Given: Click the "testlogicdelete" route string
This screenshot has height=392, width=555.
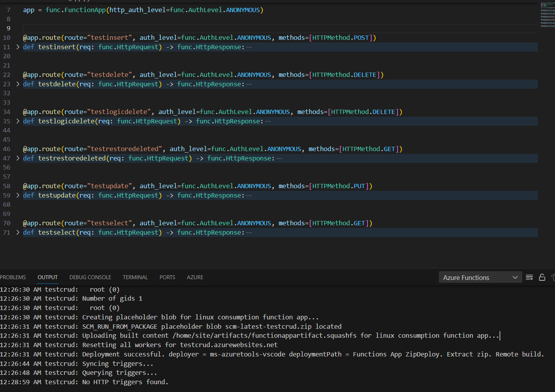Looking at the screenshot, I should (119, 112).
